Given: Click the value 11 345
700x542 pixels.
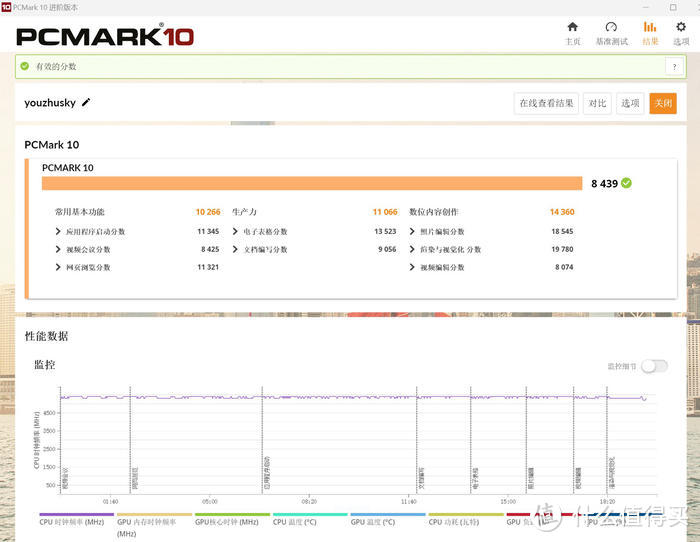Looking at the screenshot, I should tap(208, 231).
